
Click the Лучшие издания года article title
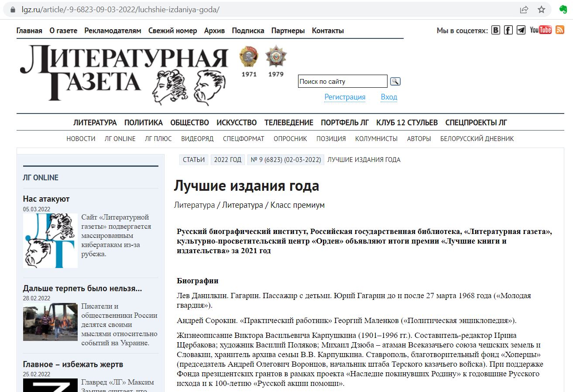(246, 186)
